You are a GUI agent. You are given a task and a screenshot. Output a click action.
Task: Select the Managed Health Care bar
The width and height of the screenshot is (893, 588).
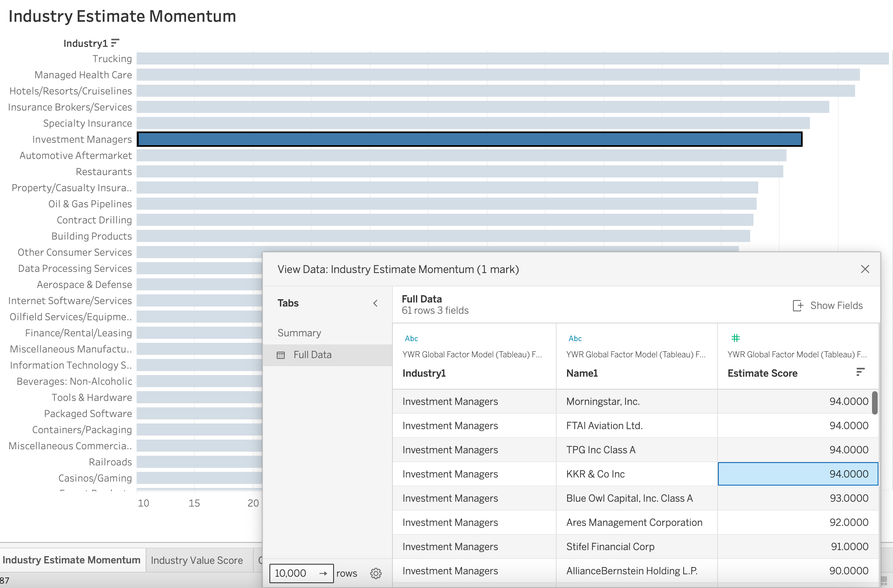coord(498,75)
